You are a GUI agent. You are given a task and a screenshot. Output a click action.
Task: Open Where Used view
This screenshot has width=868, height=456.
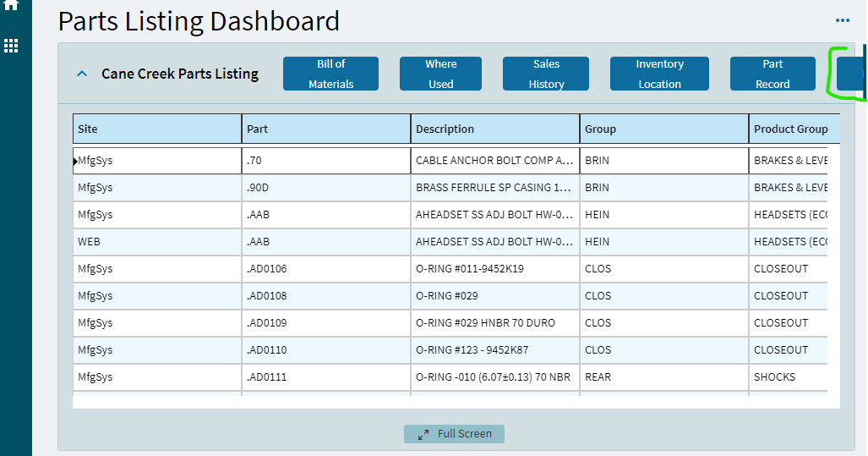pyautogui.click(x=440, y=74)
